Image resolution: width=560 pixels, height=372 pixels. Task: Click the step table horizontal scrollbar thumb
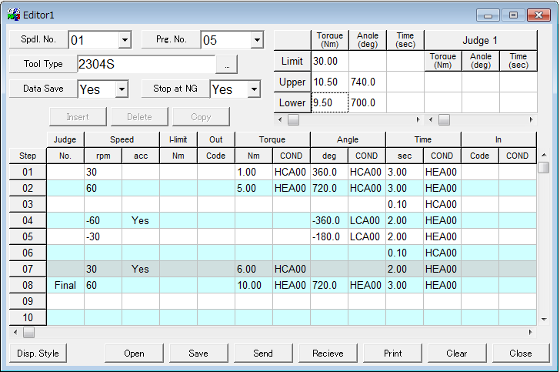click(29, 332)
